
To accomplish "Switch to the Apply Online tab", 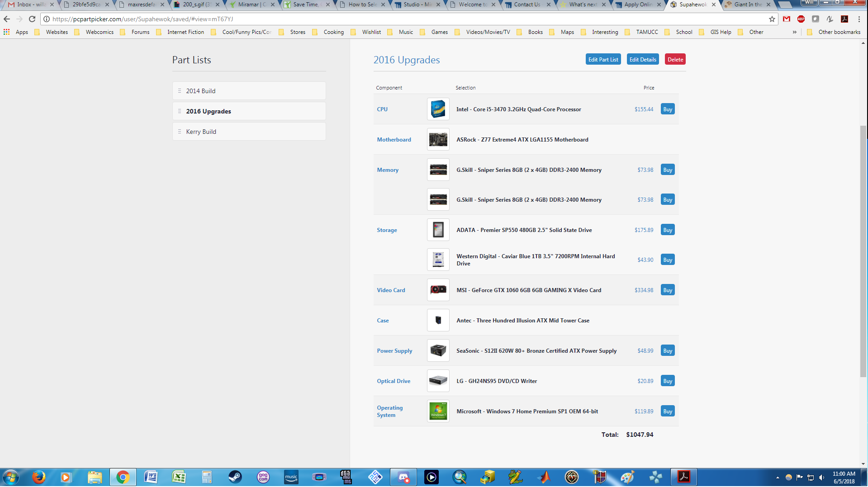I will pos(638,5).
